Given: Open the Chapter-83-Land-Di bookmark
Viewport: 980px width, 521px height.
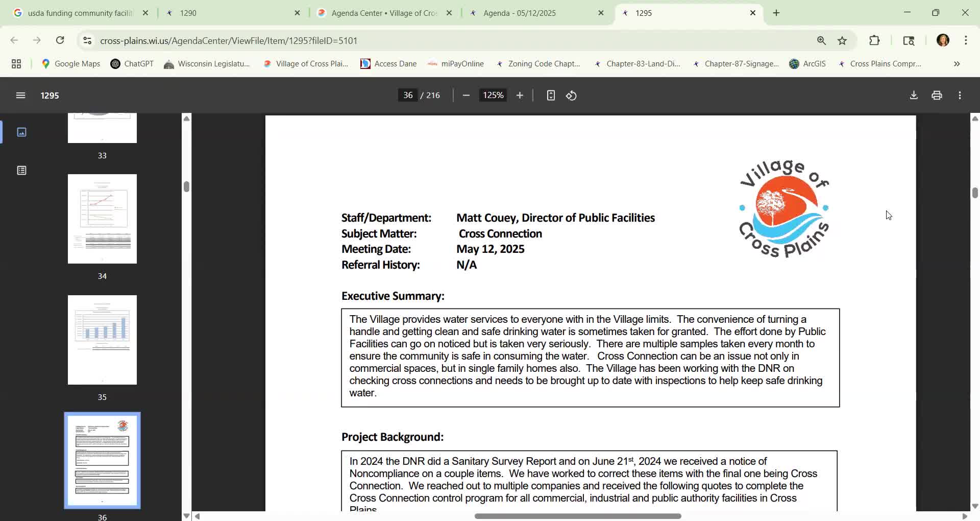Looking at the screenshot, I should (636, 64).
